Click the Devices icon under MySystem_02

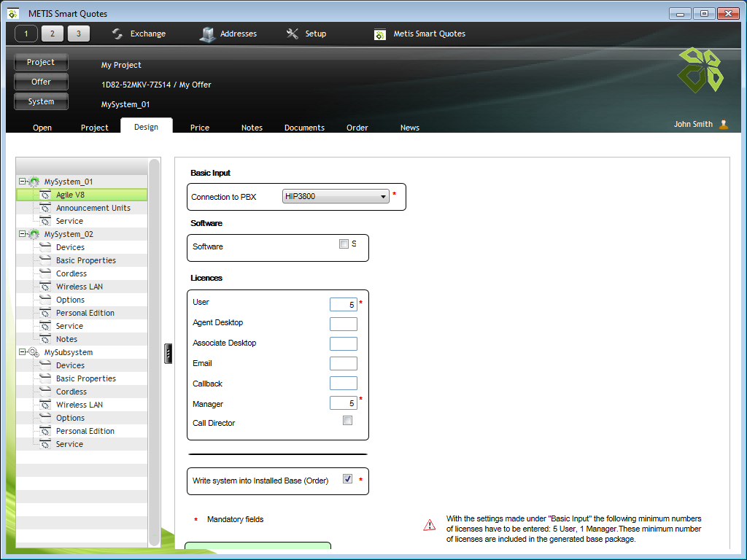[45, 247]
